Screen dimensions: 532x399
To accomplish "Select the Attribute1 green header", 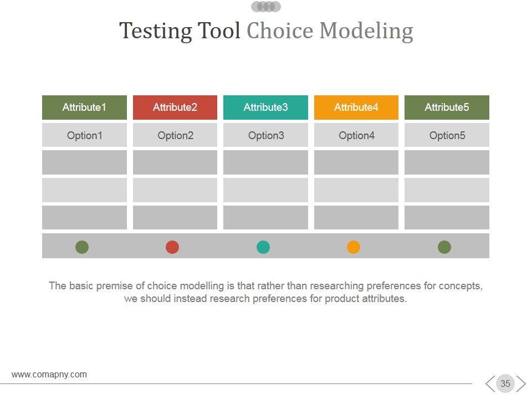I will pos(84,108).
